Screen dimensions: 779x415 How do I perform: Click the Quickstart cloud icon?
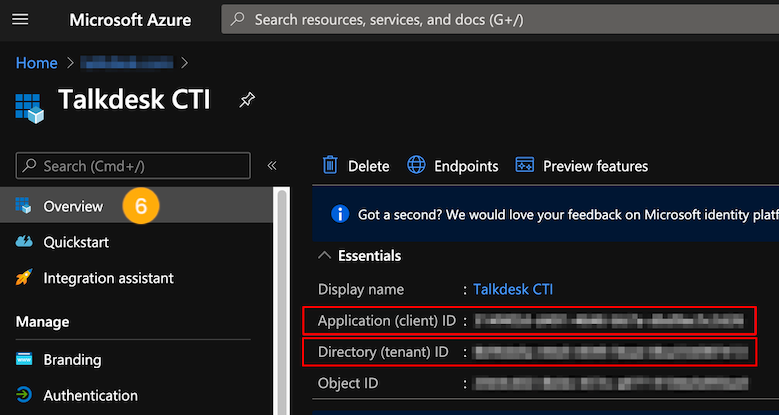click(x=24, y=242)
